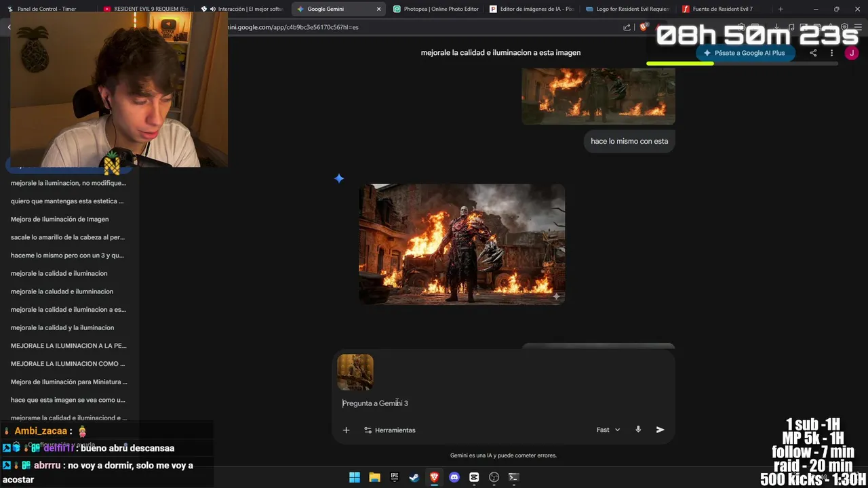Viewport: 868px width, 488px height.
Task: Switch to Photopea Online Photo Editor tab
Action: point(435,9)
